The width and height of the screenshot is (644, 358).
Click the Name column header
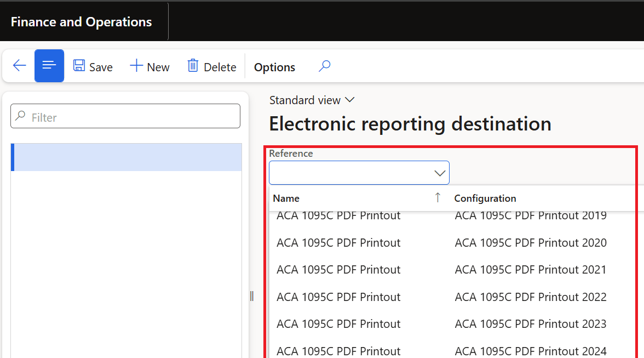[286, 198]
